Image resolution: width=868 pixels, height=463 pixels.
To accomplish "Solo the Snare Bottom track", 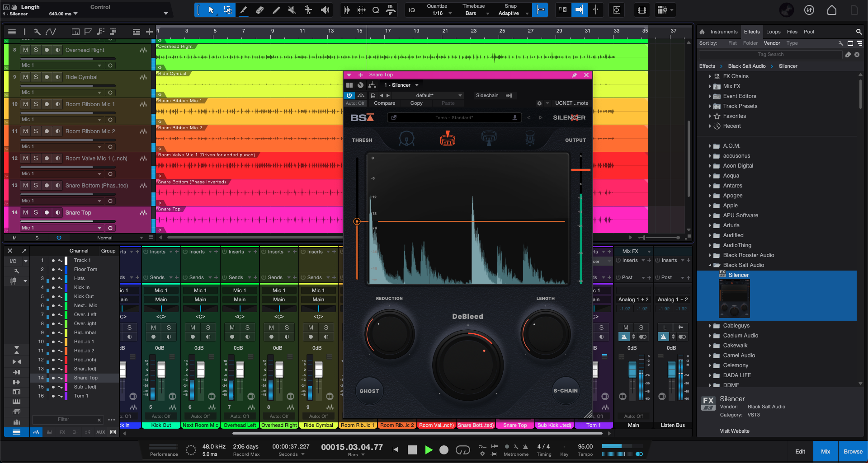I will pos(36,185).
